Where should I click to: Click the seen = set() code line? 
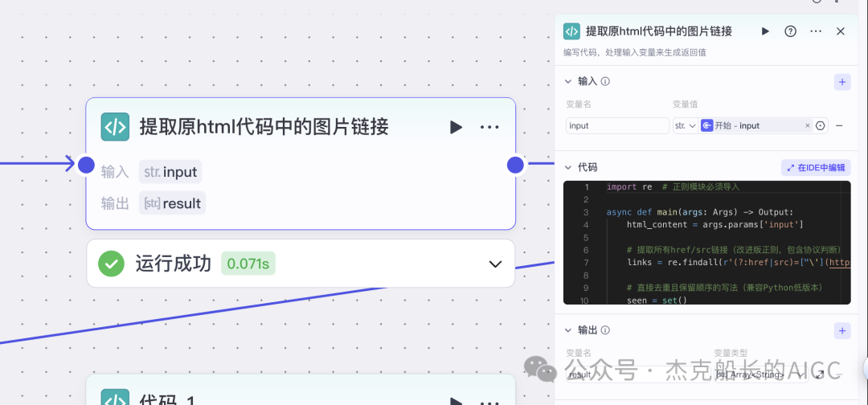click(x=657, y=300)
